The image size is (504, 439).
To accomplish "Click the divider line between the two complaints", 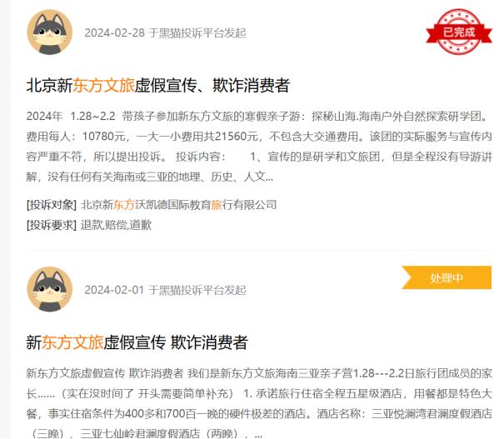I will [x=259, y=249].
